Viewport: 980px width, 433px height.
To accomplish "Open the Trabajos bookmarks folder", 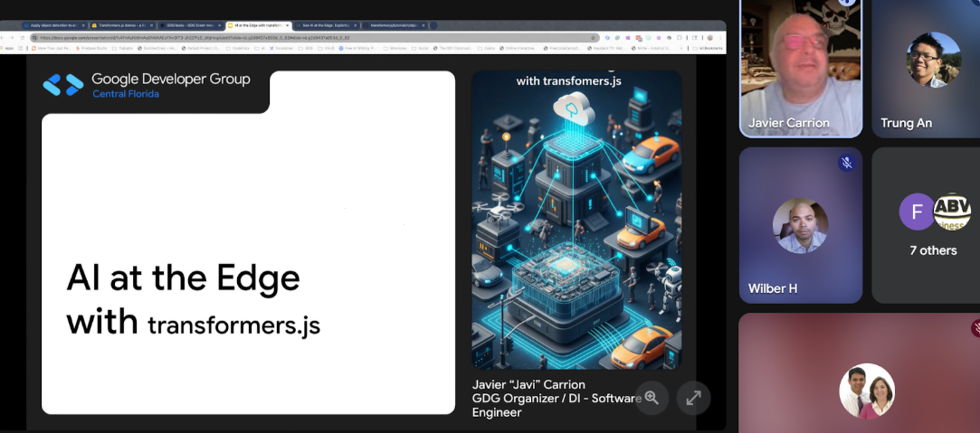I will click(122, 48).
